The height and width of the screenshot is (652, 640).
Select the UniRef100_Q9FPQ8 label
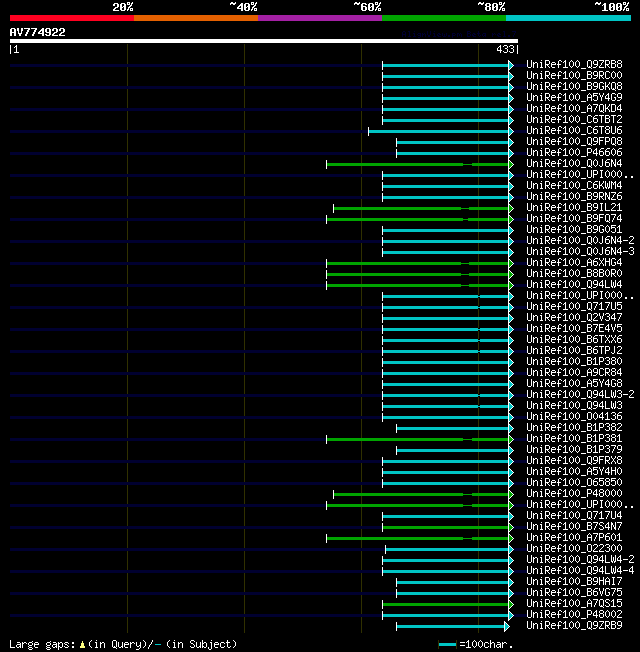pos(574,141)
